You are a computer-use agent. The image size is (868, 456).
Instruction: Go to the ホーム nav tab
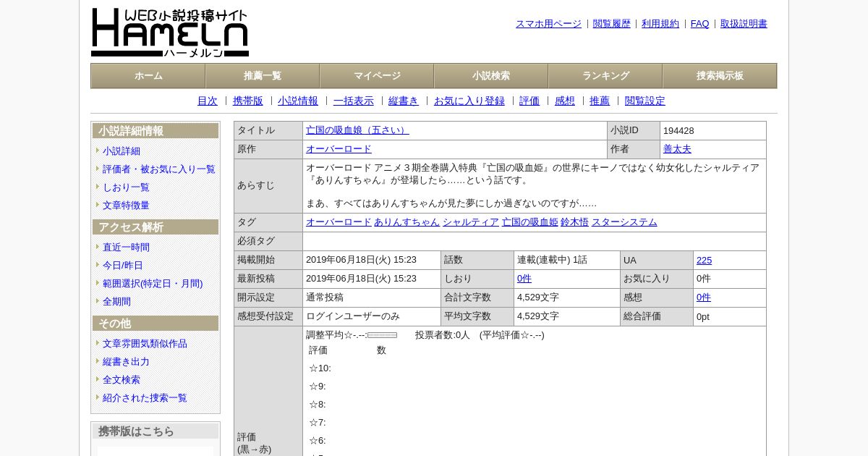148,76
